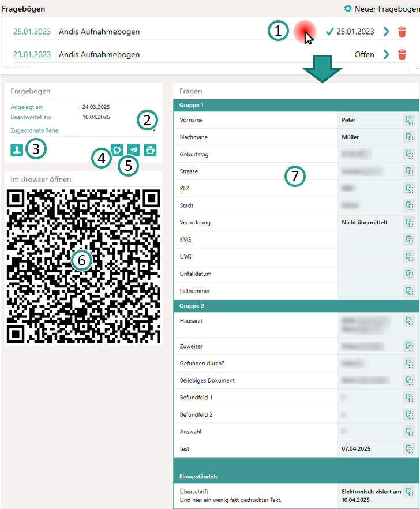The height and width of the screenshot is (509, 420).
Task: Open the QR code in browser
Action: click(x=84, y=266)
